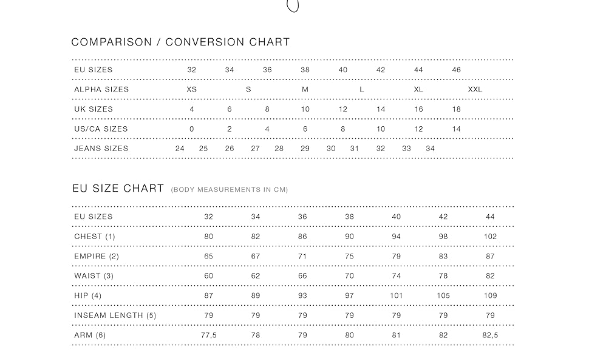
Task: Click the 109 hip measurement
Action: tap(490, 295)
